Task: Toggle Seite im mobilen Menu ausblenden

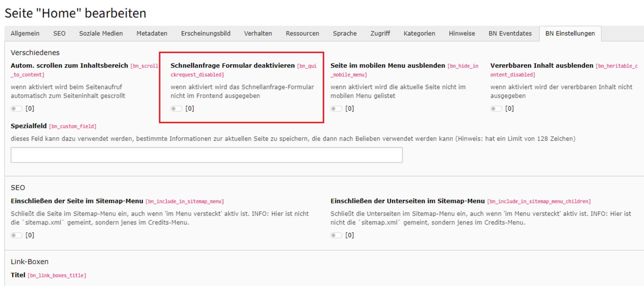Action: pyautogui.click(x=336, y=109)
